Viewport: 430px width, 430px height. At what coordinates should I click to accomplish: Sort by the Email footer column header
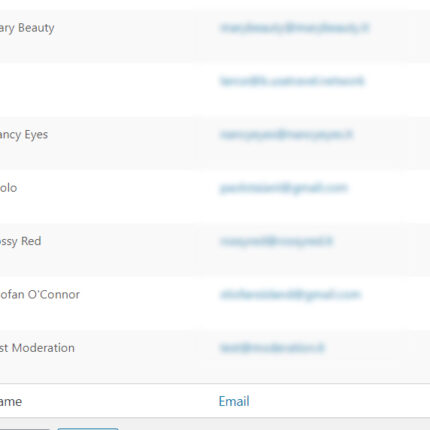[234, 401]
